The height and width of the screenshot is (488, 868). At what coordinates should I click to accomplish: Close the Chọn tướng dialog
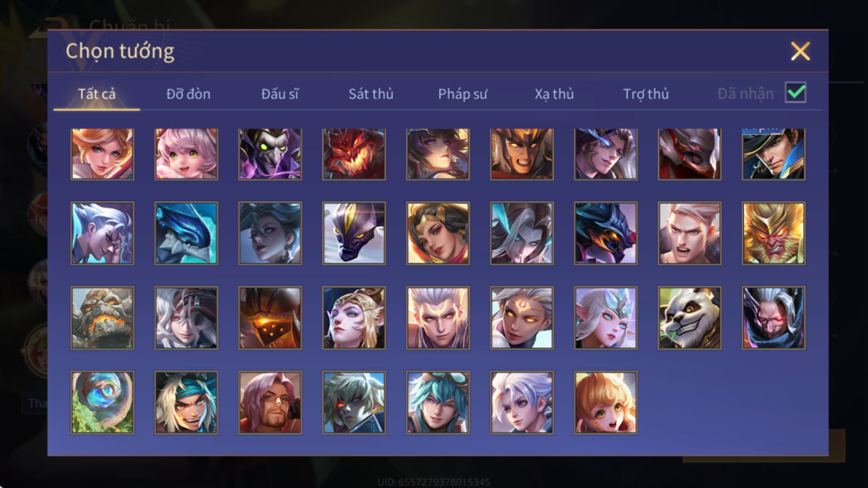[800, 51]
